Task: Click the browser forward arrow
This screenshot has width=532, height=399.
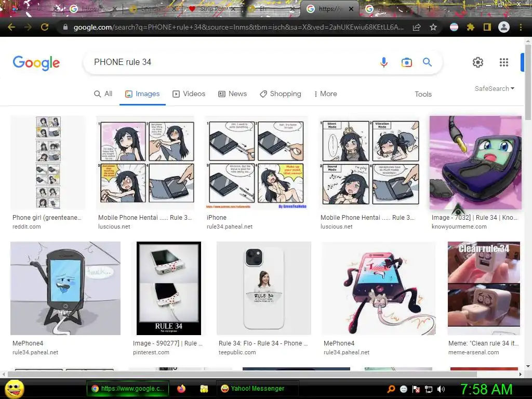Action: pyautogui.click(x=28, y=27)
